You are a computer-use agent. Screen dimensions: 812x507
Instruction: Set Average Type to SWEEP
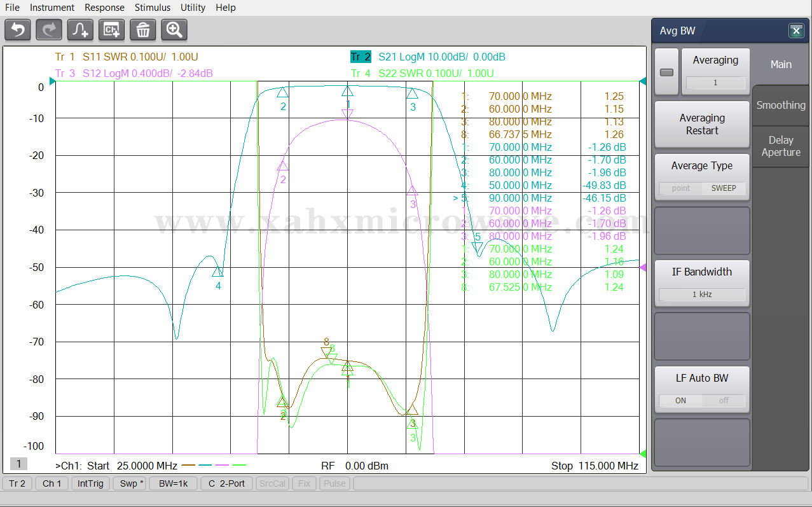tap(724, 188)
